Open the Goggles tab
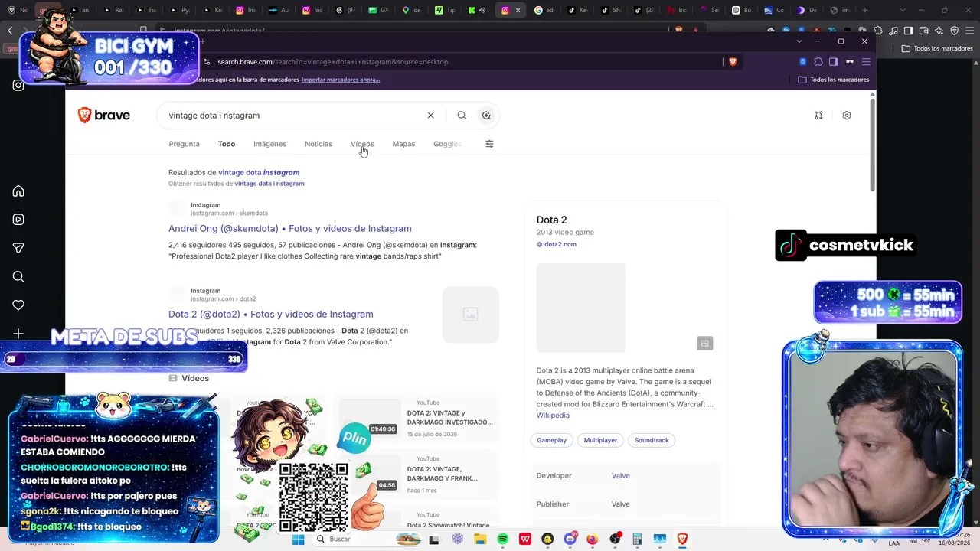980x551 pixels. tap(447, 144)
